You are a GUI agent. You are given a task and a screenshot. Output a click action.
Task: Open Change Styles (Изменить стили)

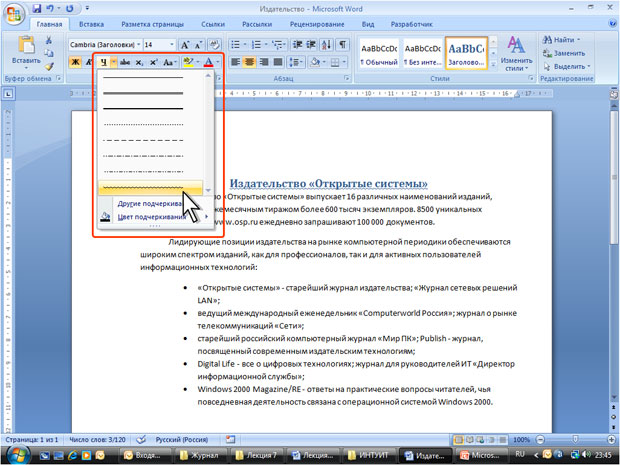pos(516,54)
